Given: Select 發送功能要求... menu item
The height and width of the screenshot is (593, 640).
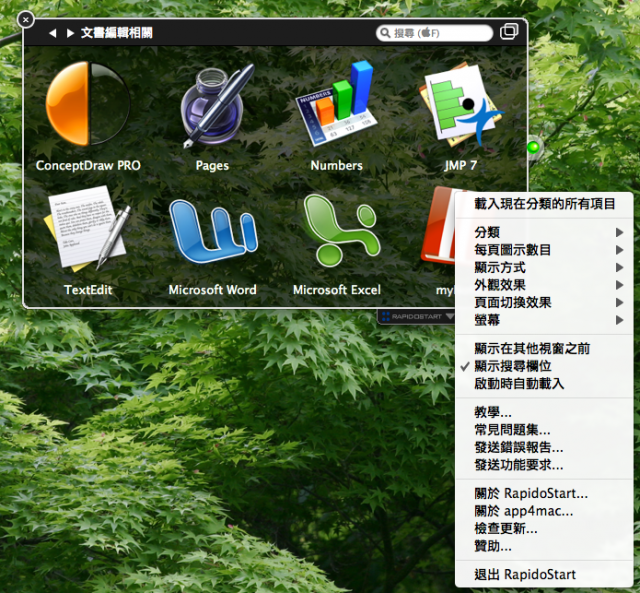Looking at the screenshot, I should tap(544, 465).
